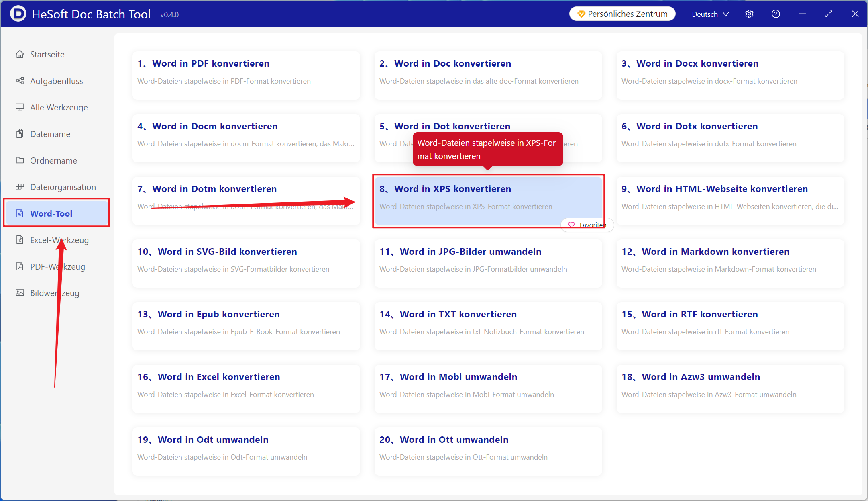Select Dateiorganisation in sidebar
This screenshot has height=501, width=868.
point(56,187)
